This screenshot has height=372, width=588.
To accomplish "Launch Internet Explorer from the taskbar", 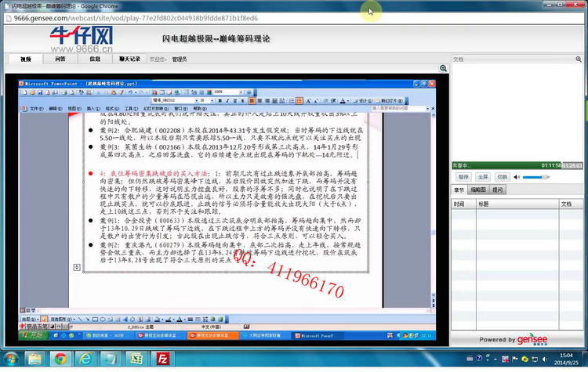I will point(85,359).
